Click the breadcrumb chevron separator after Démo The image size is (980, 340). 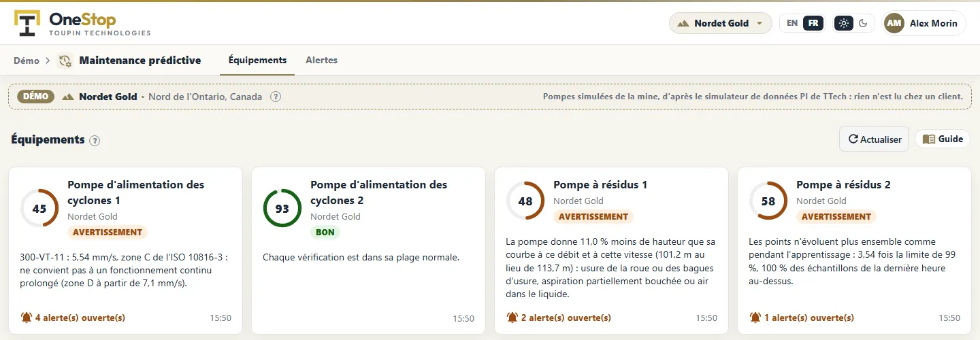pos(48,61)
